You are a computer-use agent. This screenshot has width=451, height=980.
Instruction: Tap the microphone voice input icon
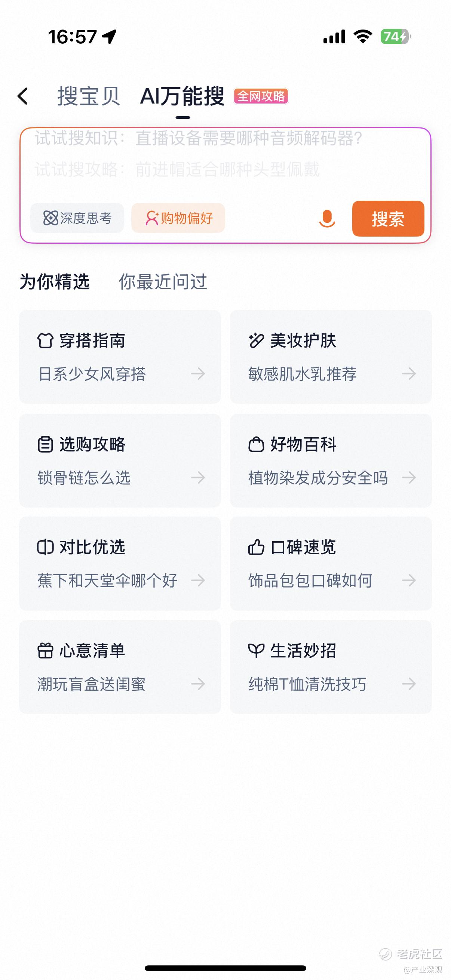327,219
